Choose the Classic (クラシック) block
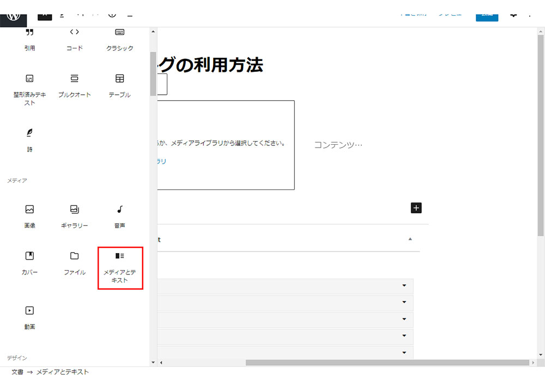The height and width of the screenshot is (392, 545). (120, 38)
